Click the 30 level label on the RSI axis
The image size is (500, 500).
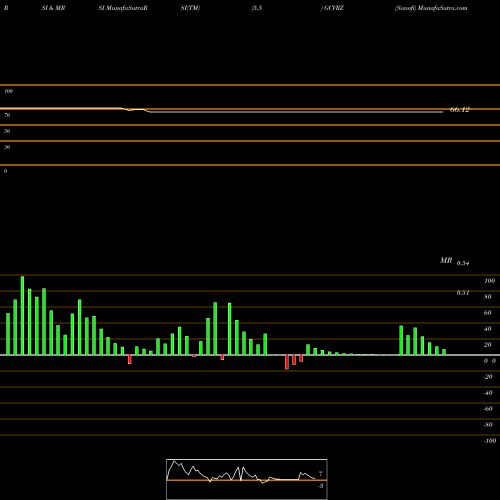click(x=7, y=147)
